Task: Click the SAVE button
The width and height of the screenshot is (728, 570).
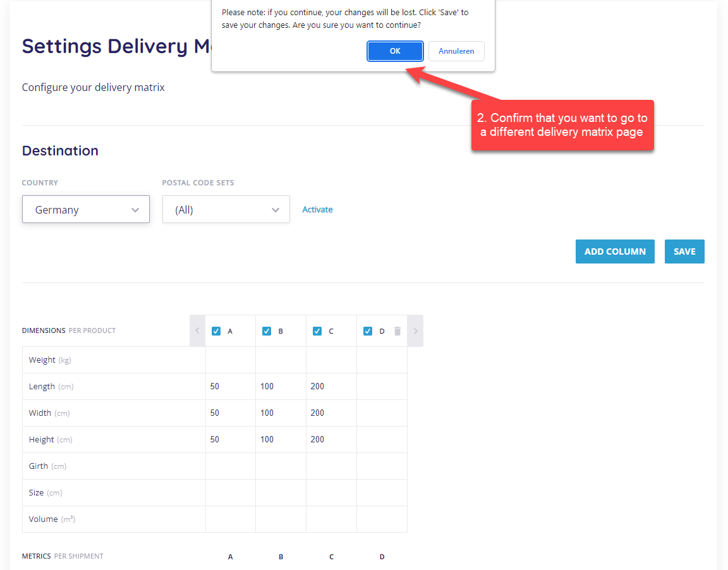Action: [684, 252]
